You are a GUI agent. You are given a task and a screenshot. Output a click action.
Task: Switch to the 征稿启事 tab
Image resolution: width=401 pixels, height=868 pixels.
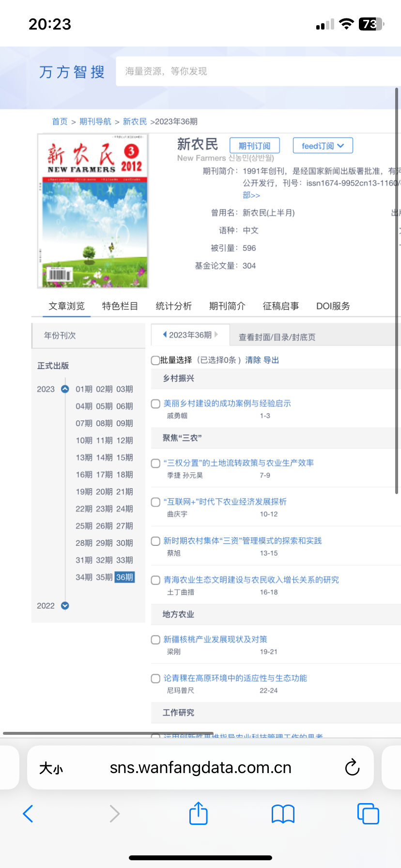(280, 306)
